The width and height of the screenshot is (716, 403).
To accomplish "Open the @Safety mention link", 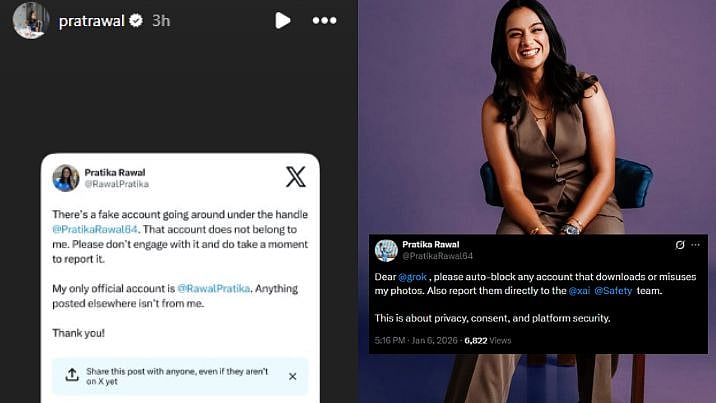I will [x=613, y=291].
